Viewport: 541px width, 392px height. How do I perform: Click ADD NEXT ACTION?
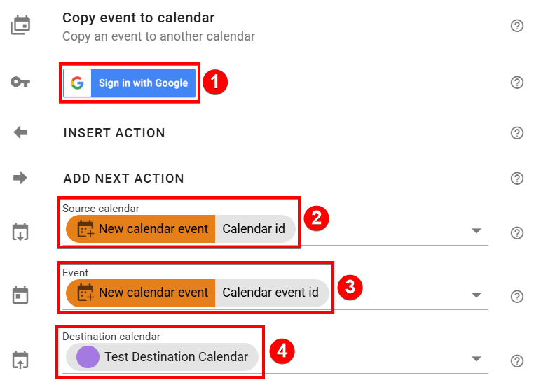[123, 178]
